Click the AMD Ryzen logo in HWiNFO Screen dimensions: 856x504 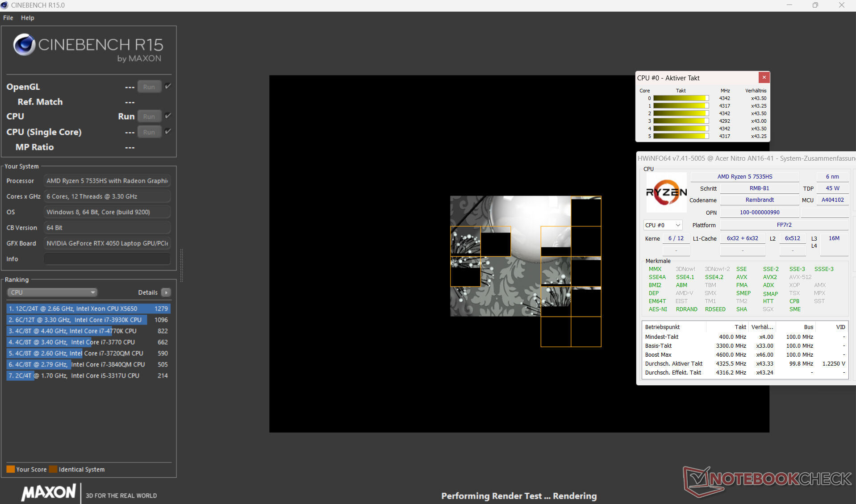[666, 192]
